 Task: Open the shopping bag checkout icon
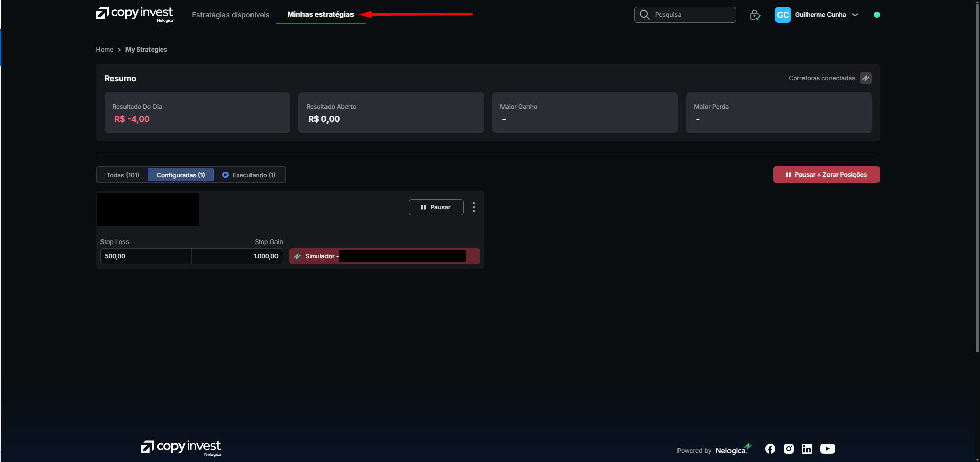coord(755,15)
